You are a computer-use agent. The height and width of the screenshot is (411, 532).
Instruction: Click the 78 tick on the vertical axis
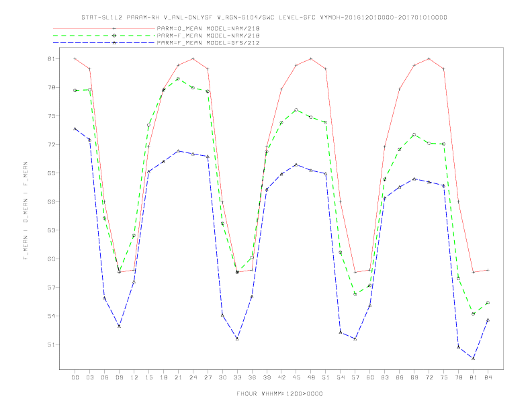tap(51, 87)
